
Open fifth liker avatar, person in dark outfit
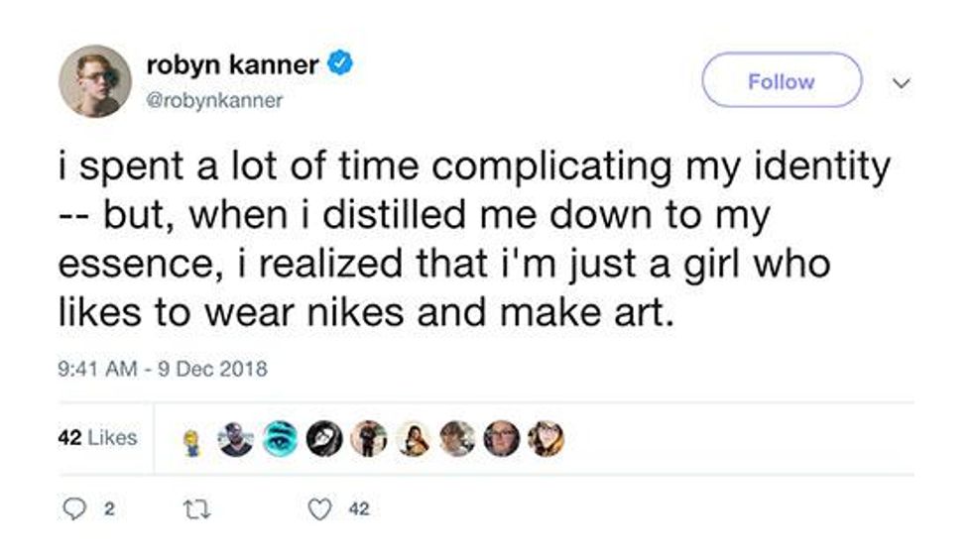369,438
